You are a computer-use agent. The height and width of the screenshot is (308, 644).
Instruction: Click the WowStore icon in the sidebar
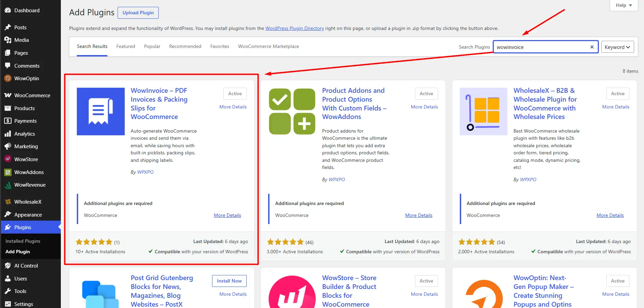[x=8, y=159]
